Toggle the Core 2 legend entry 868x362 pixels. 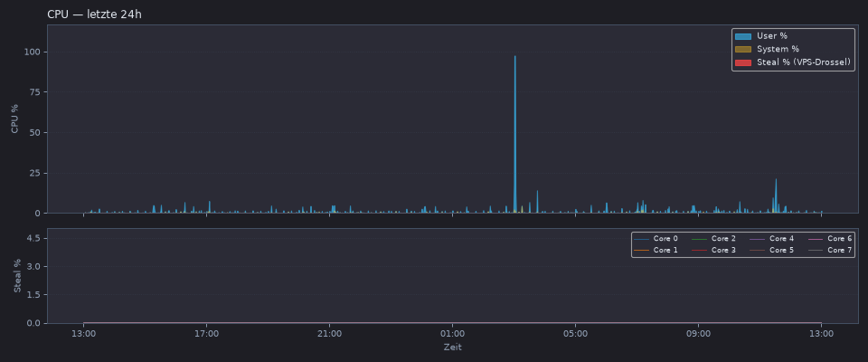coord(714,239)
